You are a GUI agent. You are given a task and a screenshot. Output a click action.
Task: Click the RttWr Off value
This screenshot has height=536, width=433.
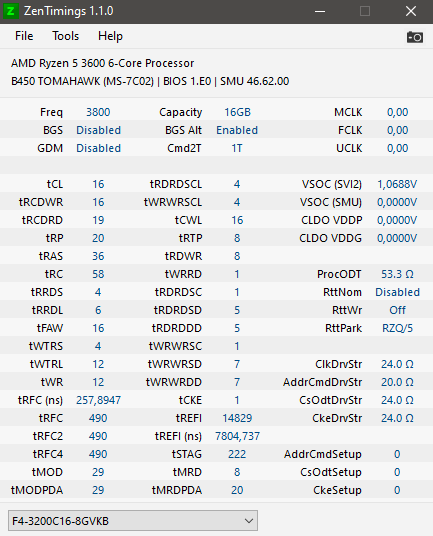(x=397, y=310)
